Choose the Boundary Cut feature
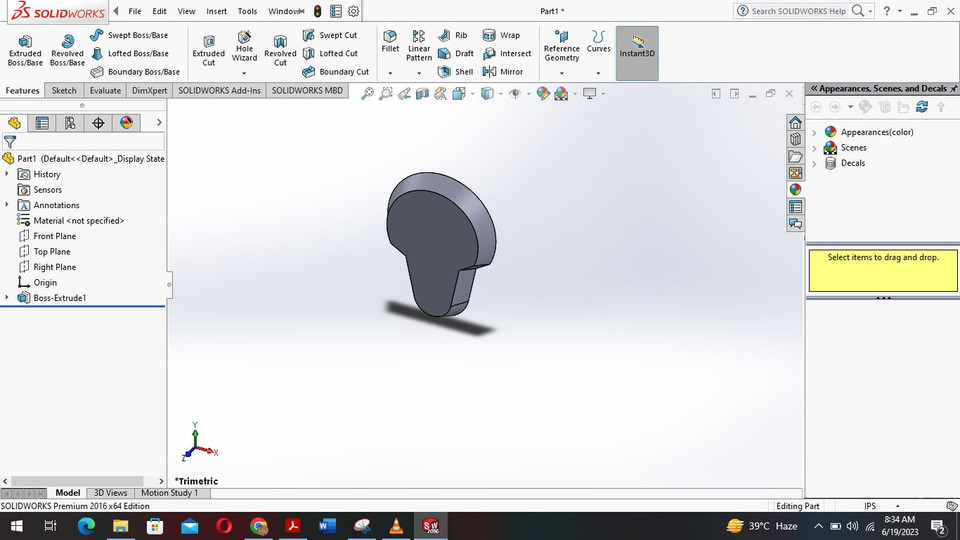The image size is (960, 540). pos(336,72)
